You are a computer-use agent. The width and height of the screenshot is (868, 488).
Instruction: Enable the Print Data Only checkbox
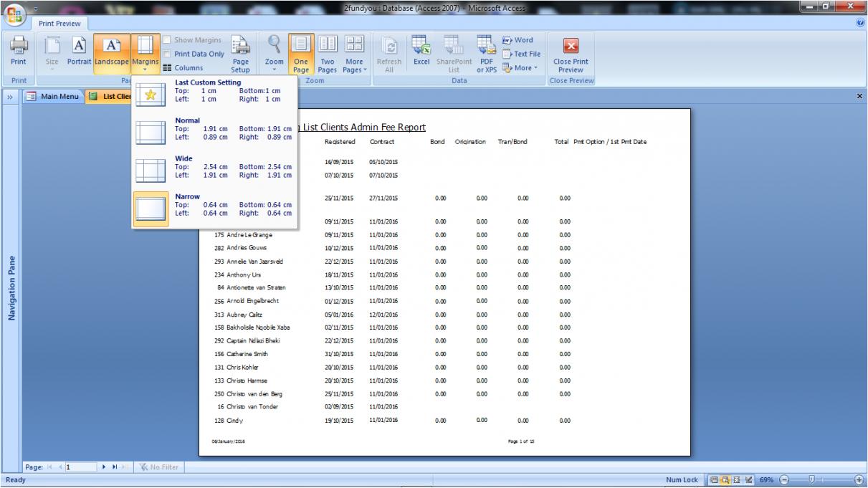pos(167,54)
